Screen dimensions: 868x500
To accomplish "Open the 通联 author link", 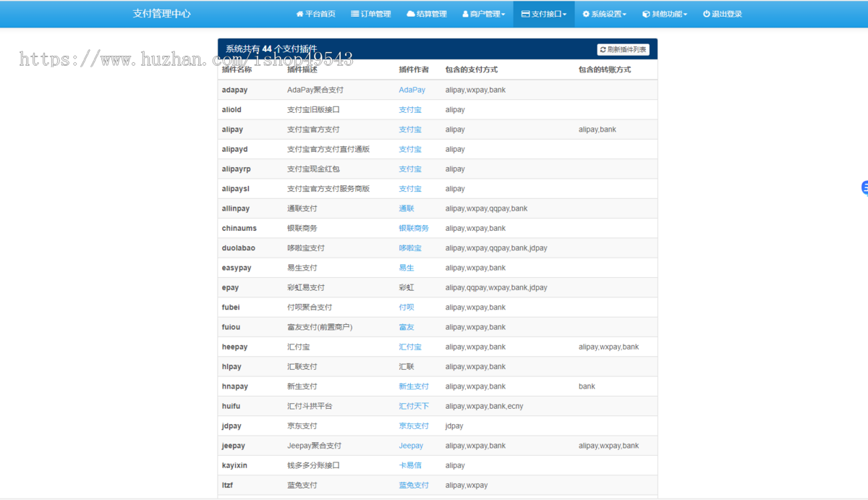I will [x=407, y=208].
